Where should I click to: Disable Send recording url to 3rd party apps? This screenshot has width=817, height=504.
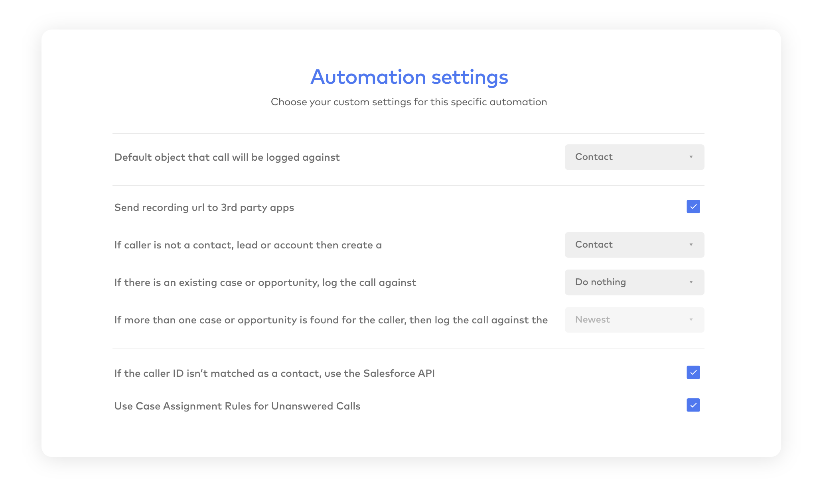click(693, 207)
